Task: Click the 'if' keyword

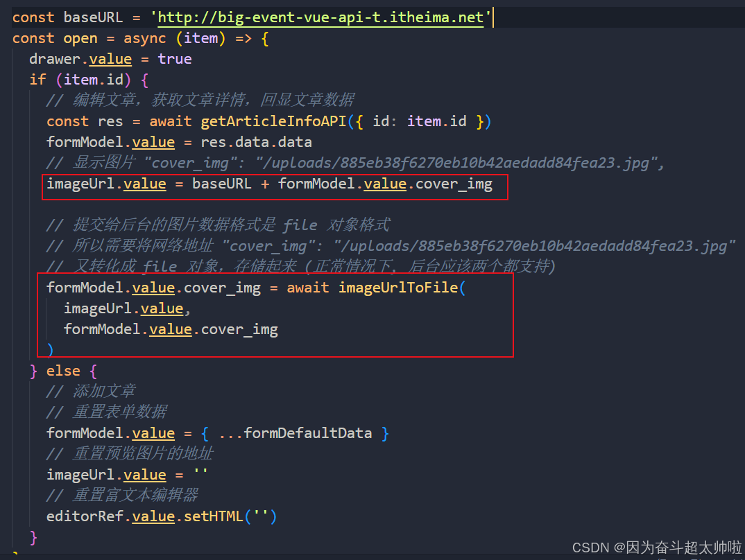Action: click(x=37, y=80)
